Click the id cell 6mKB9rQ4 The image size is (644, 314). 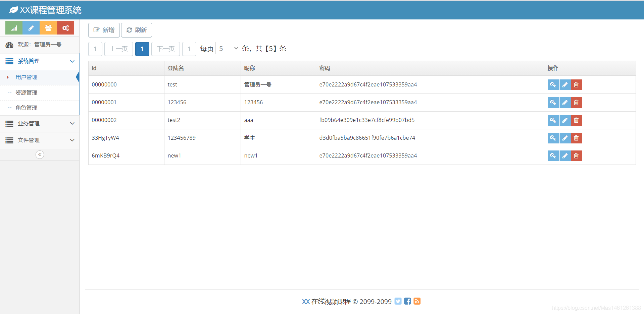106,156
